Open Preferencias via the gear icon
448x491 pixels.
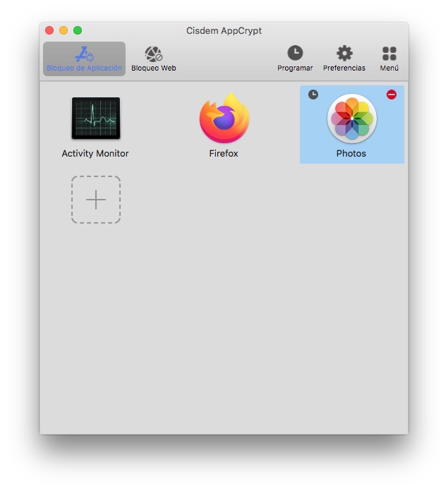[344, 53]
